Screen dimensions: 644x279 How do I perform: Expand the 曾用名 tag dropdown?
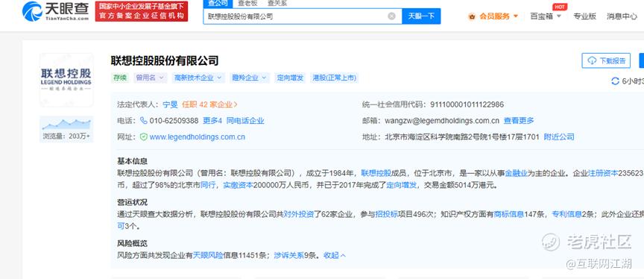tap(150, 78)
